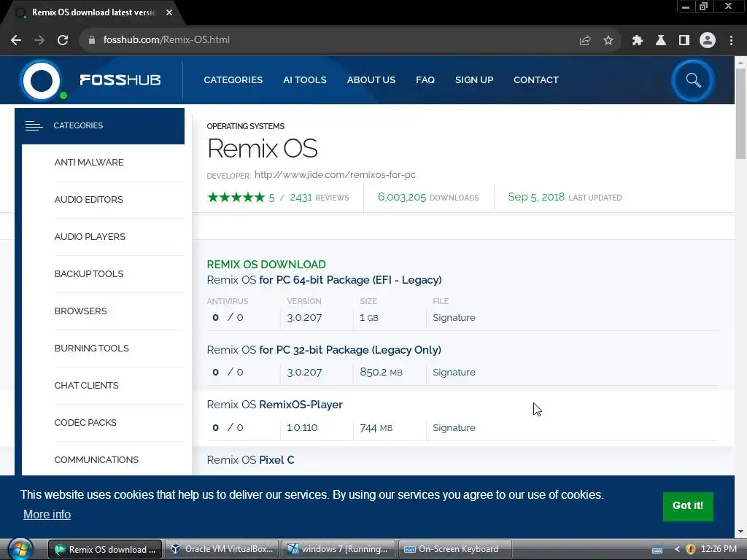Open the Windows Start button
This screenshot has width=747, height=560.
[x=20, y=549]
